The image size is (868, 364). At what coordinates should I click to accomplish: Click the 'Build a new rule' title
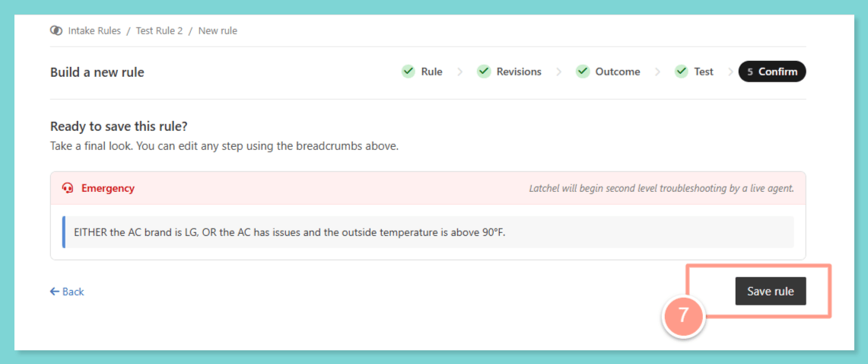(97, 72)
